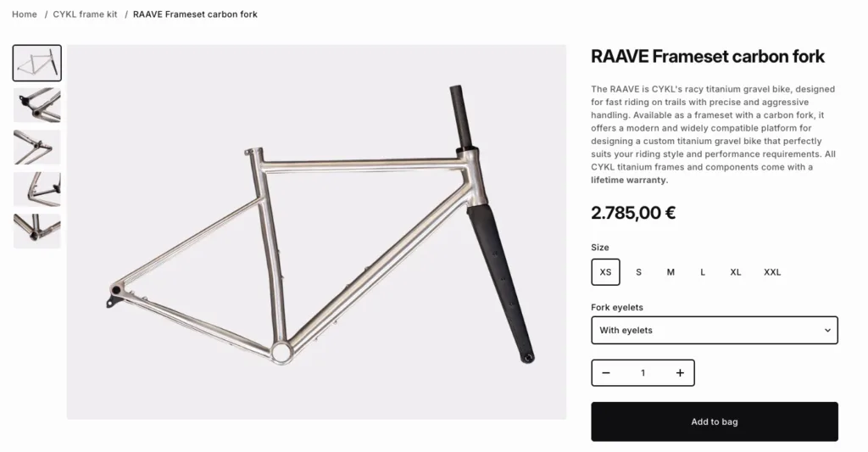Select the XL size option

point(736,272)
